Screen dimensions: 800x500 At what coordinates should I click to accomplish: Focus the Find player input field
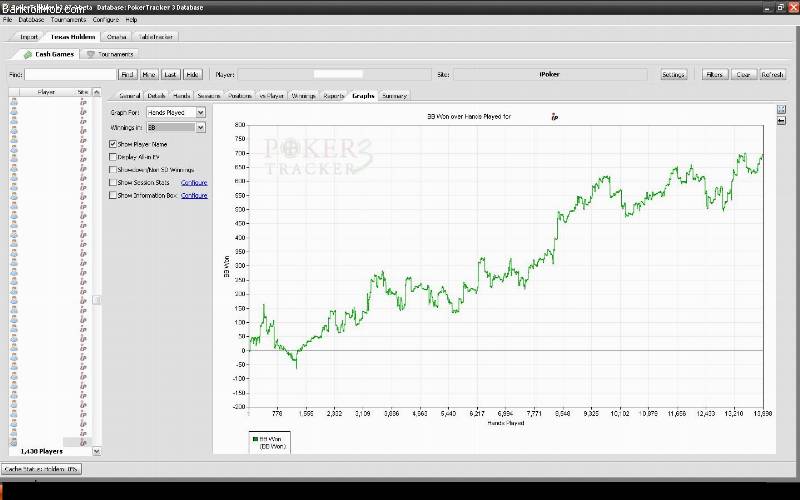(70, 74)
